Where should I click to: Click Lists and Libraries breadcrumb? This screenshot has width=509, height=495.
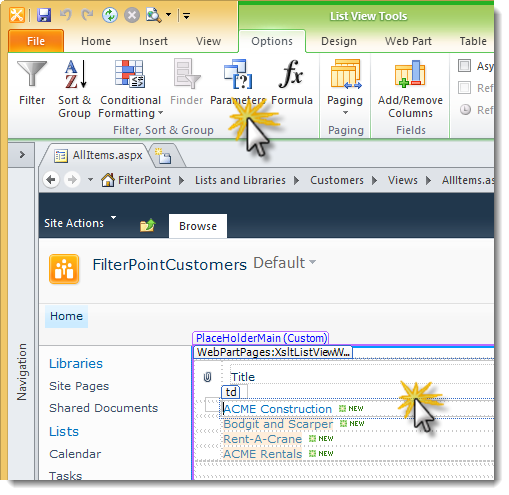coord(240,180)
